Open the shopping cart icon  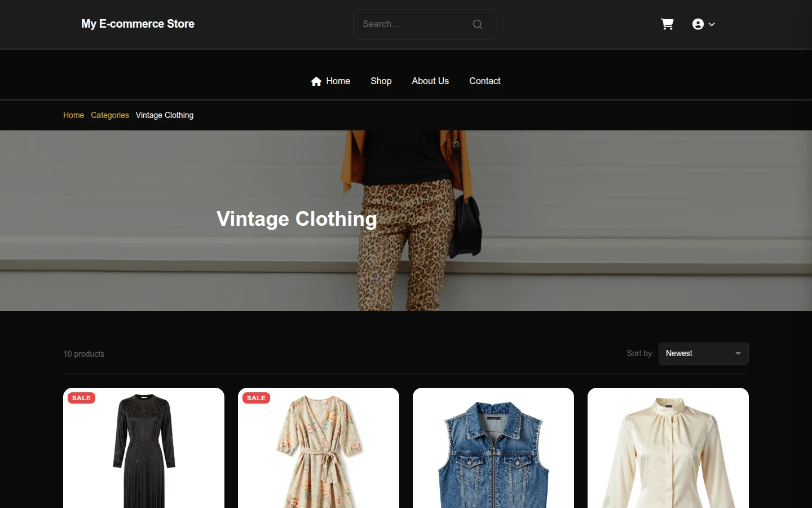667,24
